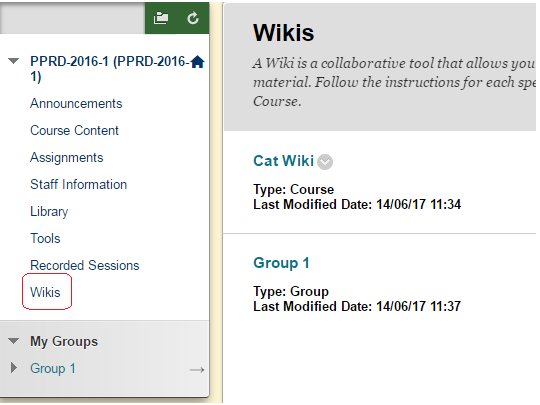Open the Announcements menu item
Viewport: 540px width, 405px height.
[76, 103]
